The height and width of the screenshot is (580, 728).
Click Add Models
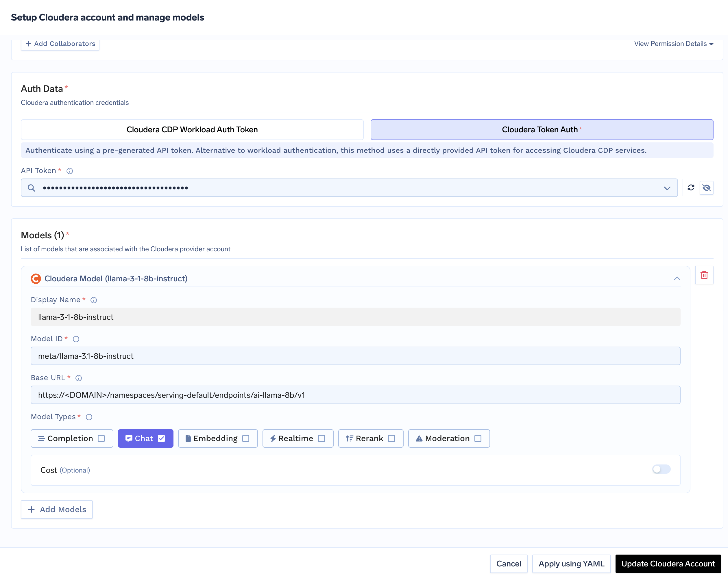(57, 510)
